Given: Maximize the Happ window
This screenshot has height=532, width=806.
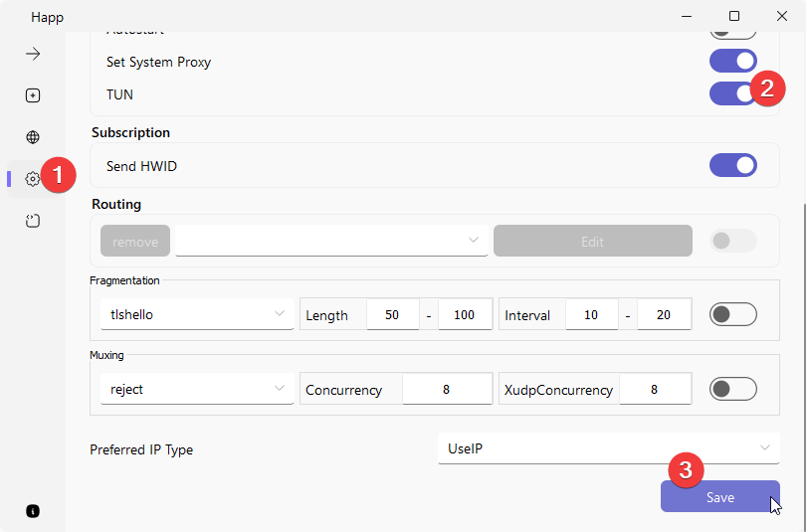Looking at the screenshot, I should 734,16.
